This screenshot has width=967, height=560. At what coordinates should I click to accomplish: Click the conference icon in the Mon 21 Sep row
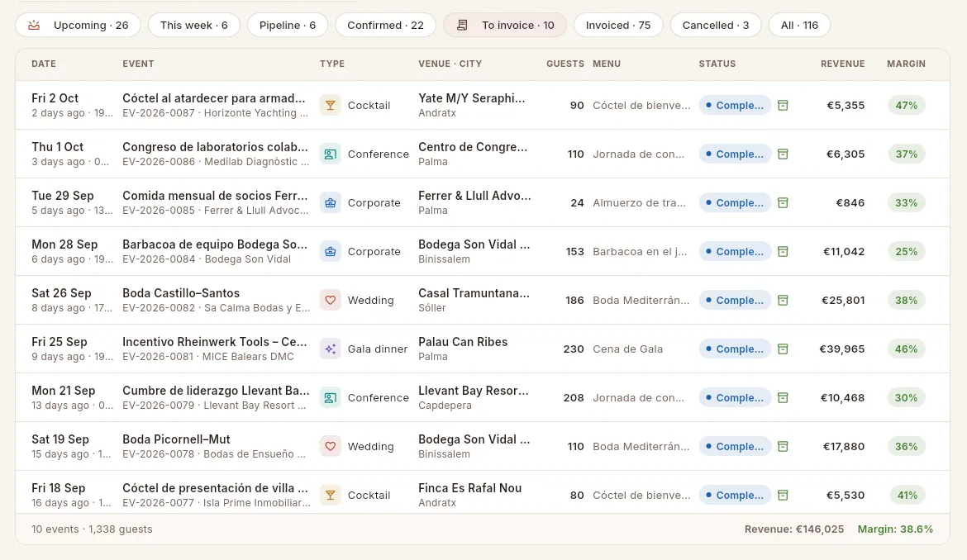pyautogui.click(x=331, y=397)
